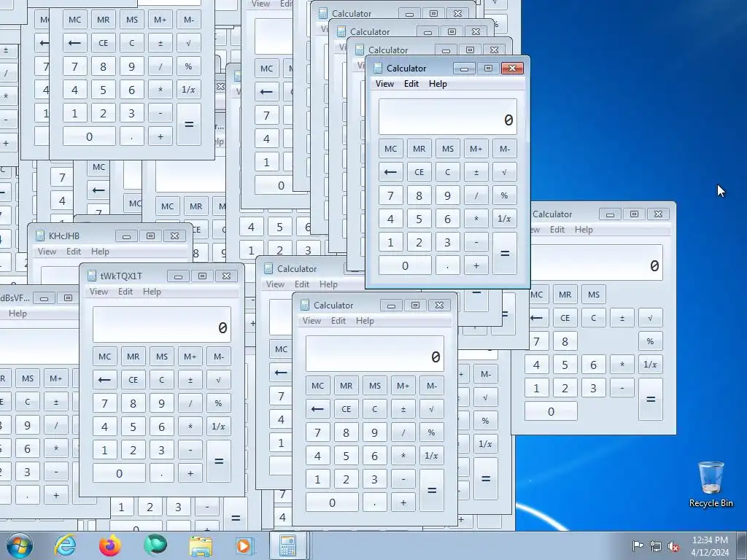Click the title icon of the tWkTQX1T window
747x560 pixels.
(x=92, y=276)
